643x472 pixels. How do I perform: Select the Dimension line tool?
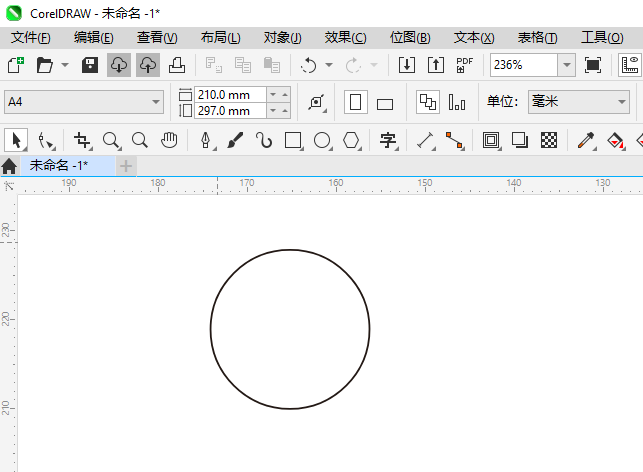pos(426,141)
